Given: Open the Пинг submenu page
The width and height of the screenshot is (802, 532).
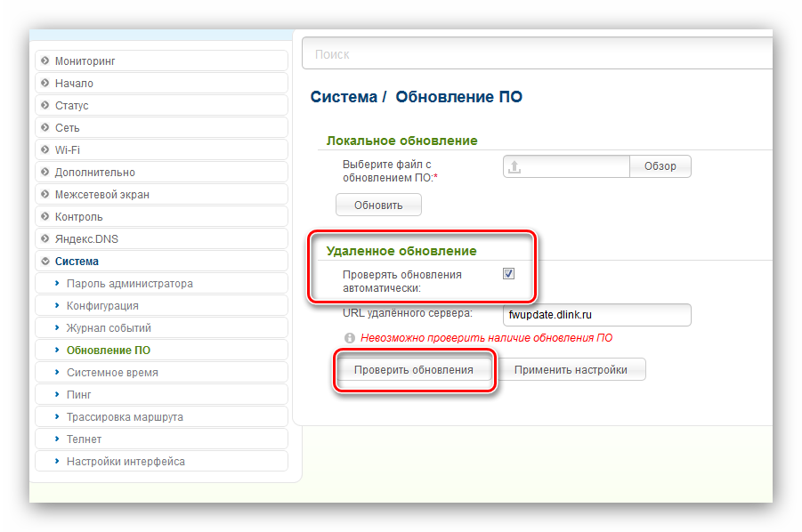Looking at the screenshot, I should pos(161,394).
